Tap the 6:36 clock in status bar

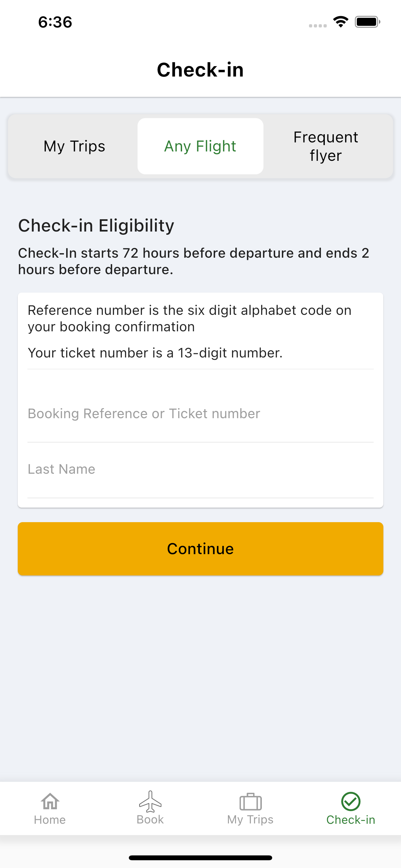coord(55,22)
